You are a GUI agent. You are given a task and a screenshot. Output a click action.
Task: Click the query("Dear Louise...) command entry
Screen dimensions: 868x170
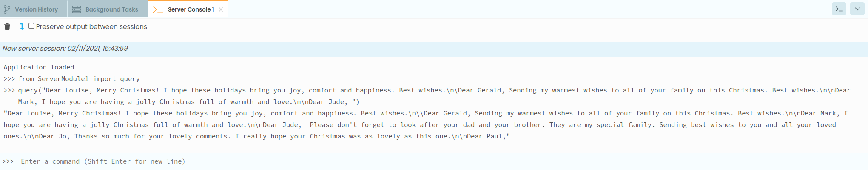pos(427,96)
